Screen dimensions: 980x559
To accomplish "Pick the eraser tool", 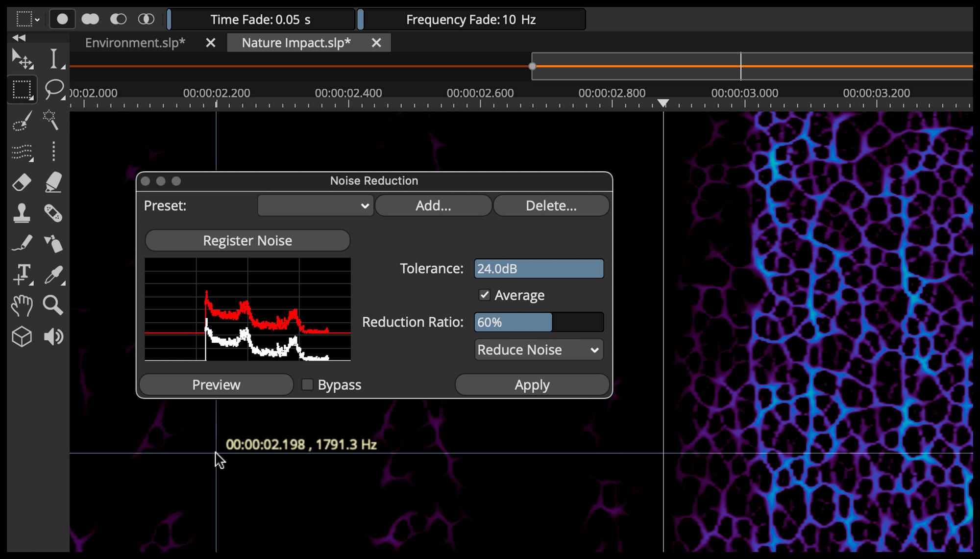I will [22, 183].
